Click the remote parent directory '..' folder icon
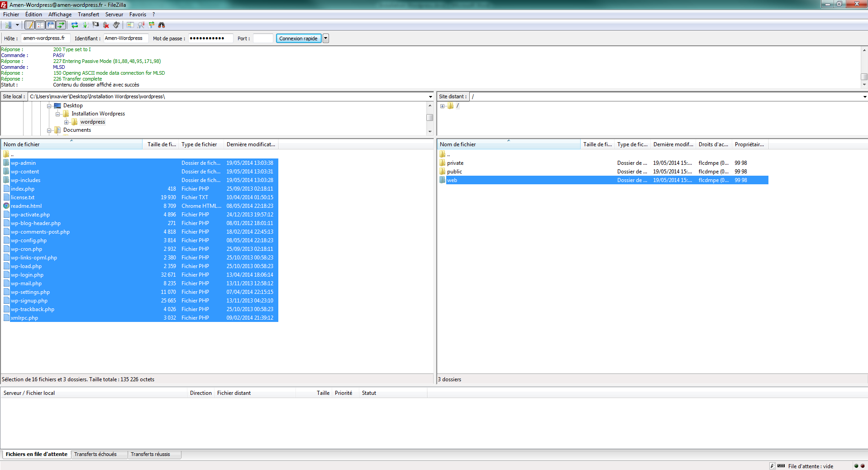 [x=443, y=154]
